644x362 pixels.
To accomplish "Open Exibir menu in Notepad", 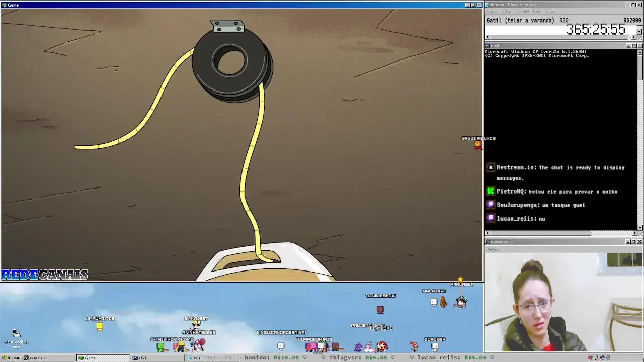I will pyautogui.click(x=537, y=11).
